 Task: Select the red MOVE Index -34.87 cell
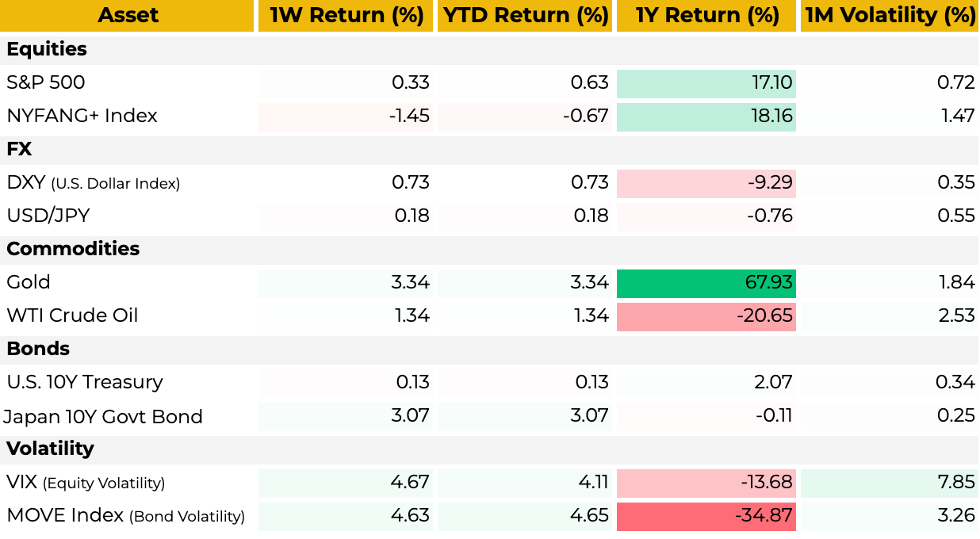706,515
